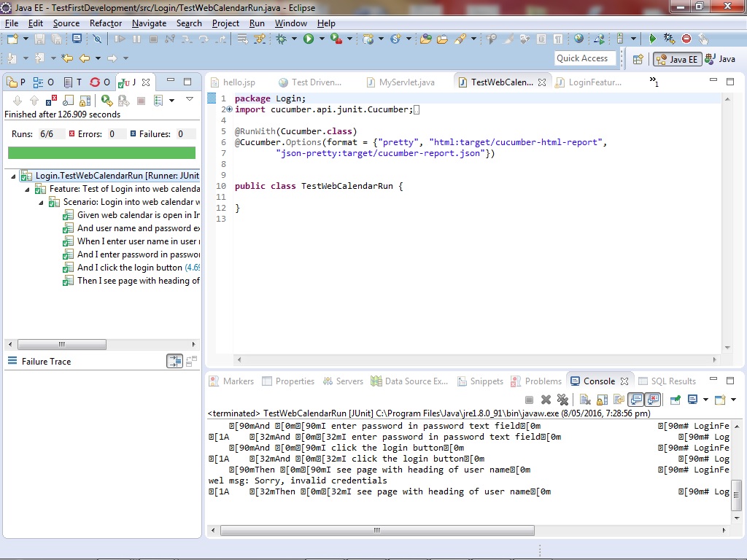Remove all terminated launches in Console
The image size is (747, 560).
(x=562, y=400)
